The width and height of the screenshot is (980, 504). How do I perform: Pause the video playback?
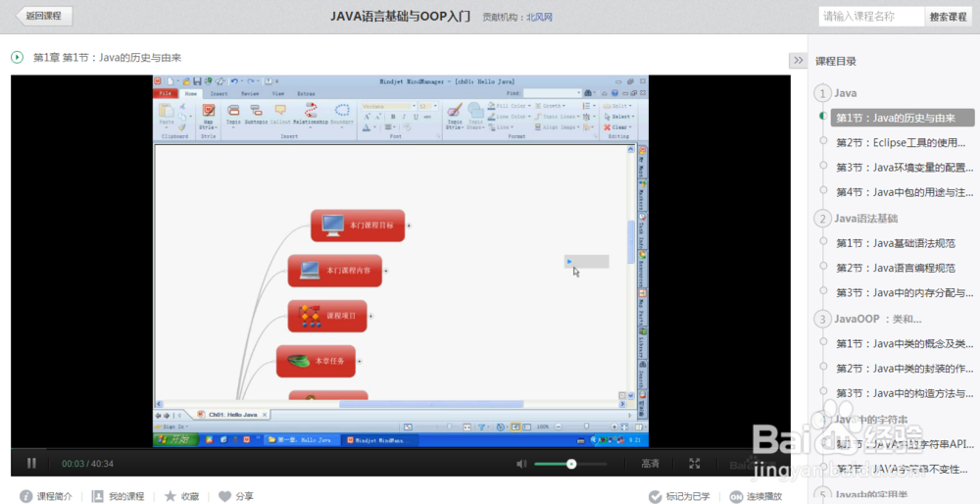31,464
